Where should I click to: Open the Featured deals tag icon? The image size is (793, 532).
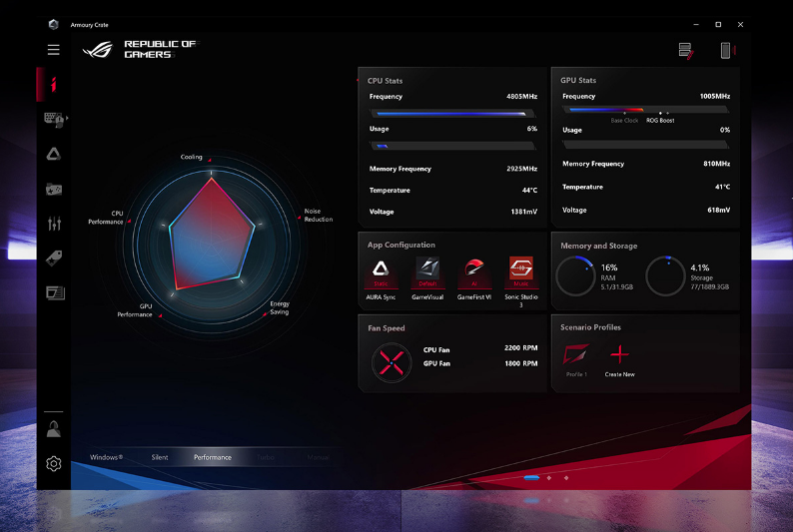click(x=54, y=259)
